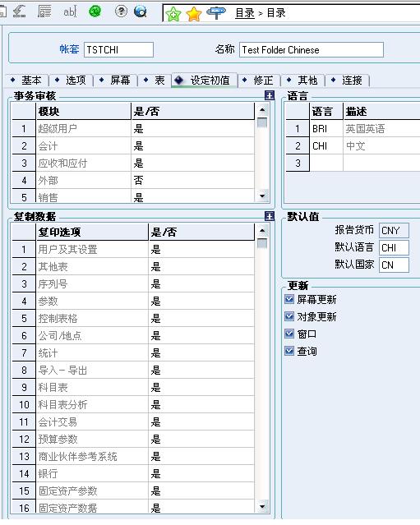Click the 是/否 value for 序列号
420x525 pixels.
201,284
